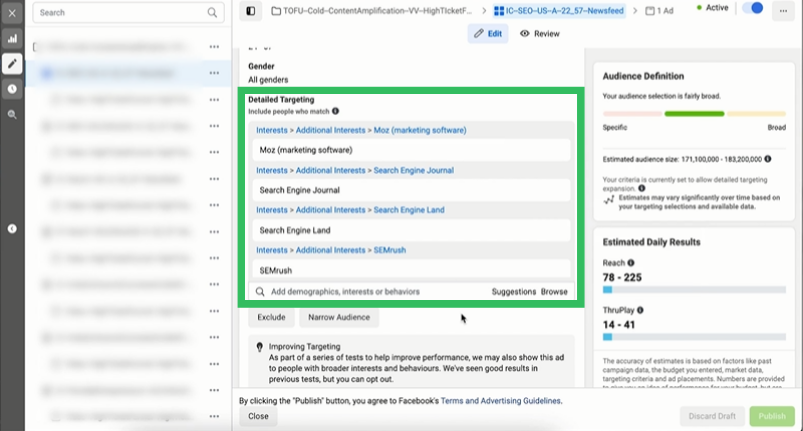The height and width of the screenshot is (431, 803).
Task: Open the top-right more options ellipsis
Action: point(783,11)
